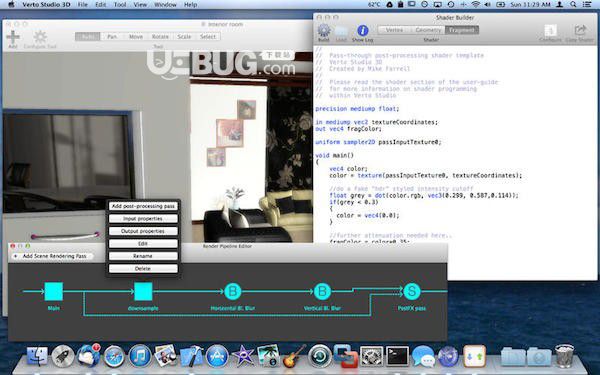Click the Configure icon in Shader Builder
This screenshot has width=600, height=375.
pyautogui.click(x=550, y=31)
